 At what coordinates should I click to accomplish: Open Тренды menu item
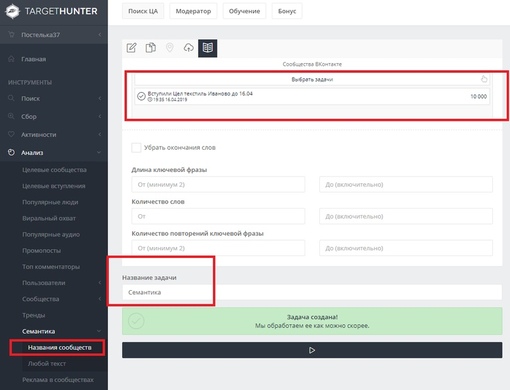[x=33, y=315]
